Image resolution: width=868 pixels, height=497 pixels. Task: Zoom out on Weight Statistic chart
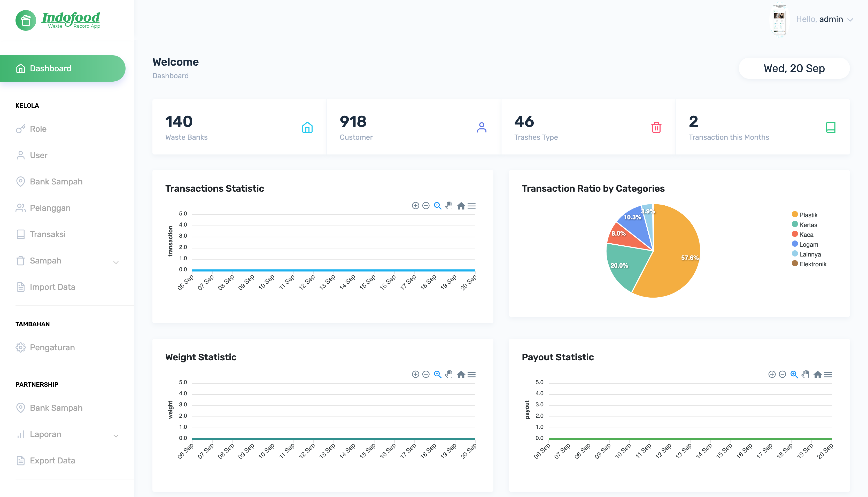426,374
